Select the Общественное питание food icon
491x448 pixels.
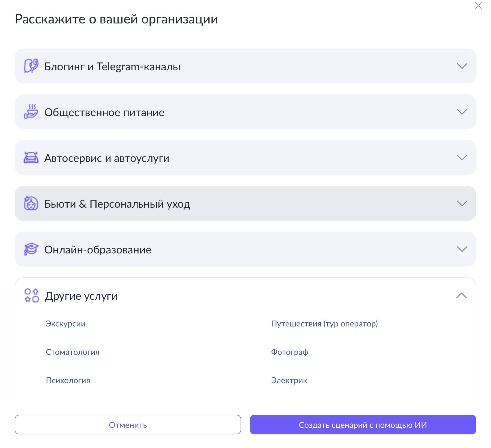(x=31, y=112)
